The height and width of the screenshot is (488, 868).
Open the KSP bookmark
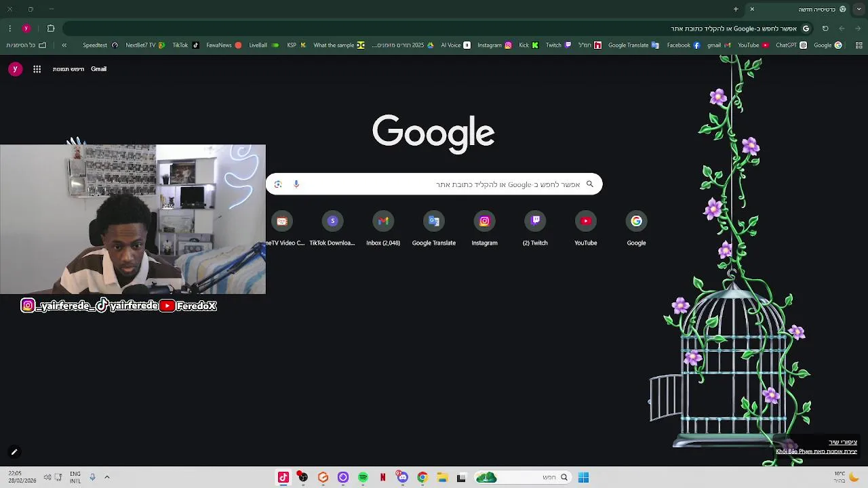pos(296,45)
